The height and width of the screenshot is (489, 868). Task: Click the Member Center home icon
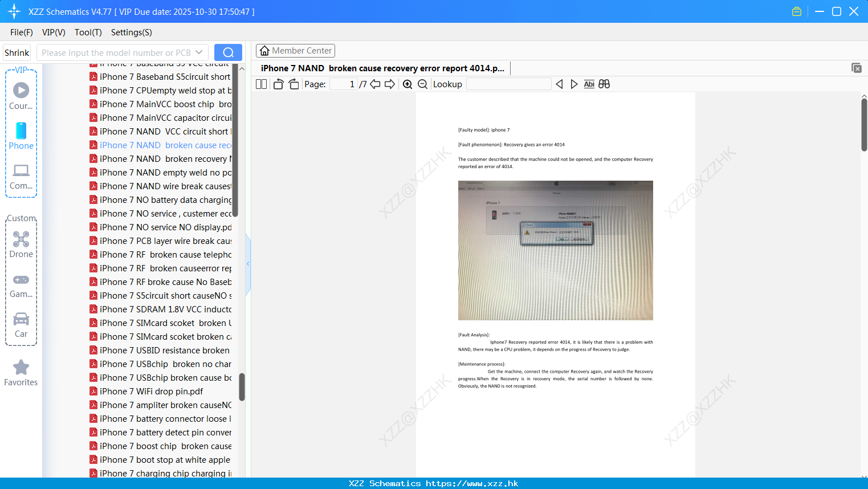(264, 51)
